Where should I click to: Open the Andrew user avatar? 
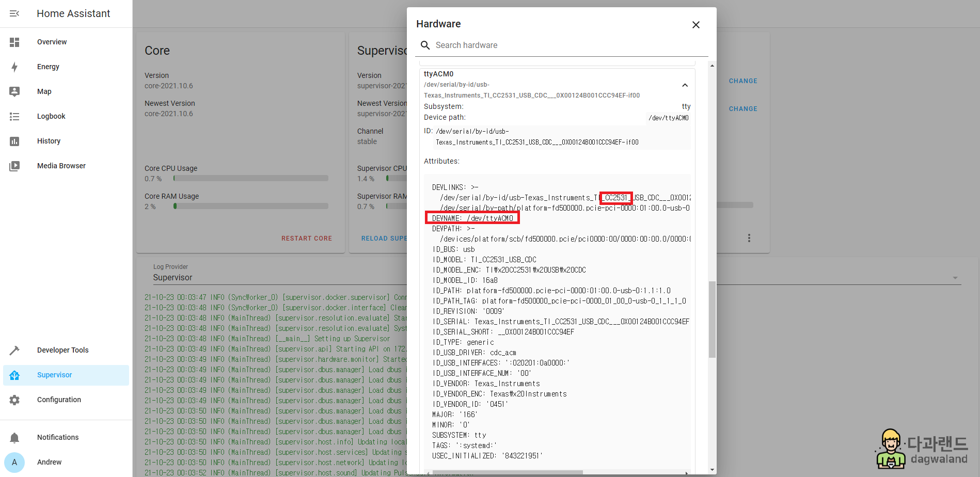[x=14, y=463]
